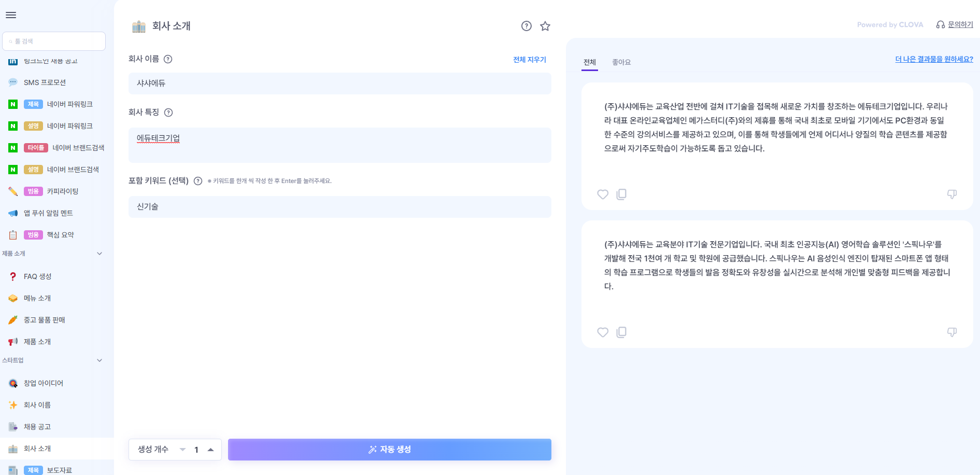The height and width of the screenshot is (475, 980).
Task: Focus the 회사 특징 text area
Action: pos(340,145)
